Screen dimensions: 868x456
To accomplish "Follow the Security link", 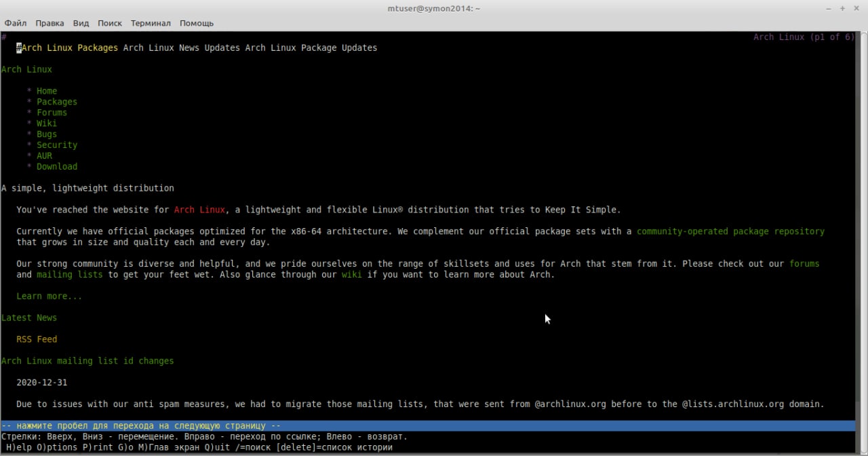I will pyautogui.click(x=57, y=145).
